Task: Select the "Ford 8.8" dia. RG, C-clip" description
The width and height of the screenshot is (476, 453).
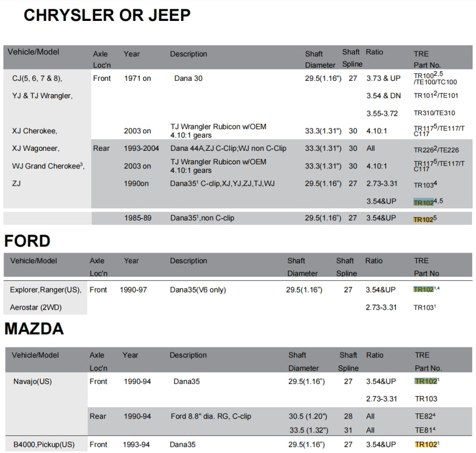Action: [211, 416]
